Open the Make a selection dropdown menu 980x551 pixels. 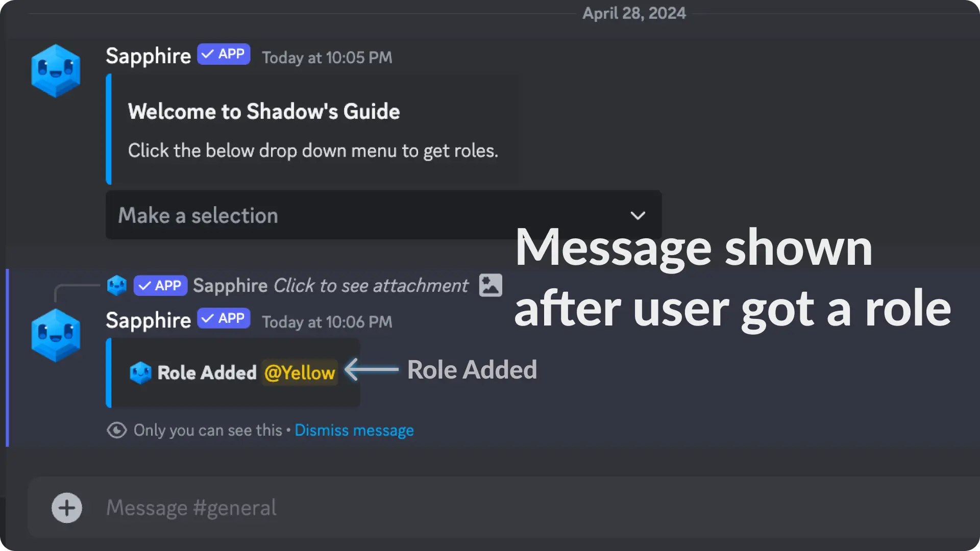(x=383, y=215)
